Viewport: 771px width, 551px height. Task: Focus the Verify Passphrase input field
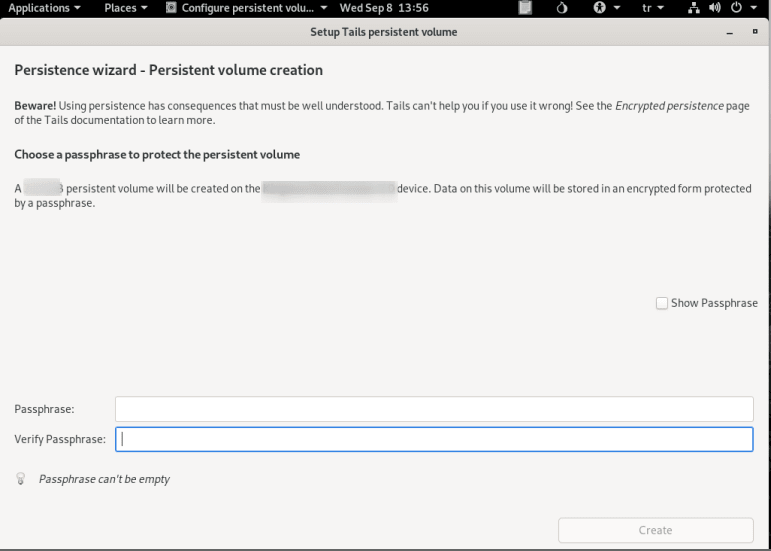(x=433, y=440)
